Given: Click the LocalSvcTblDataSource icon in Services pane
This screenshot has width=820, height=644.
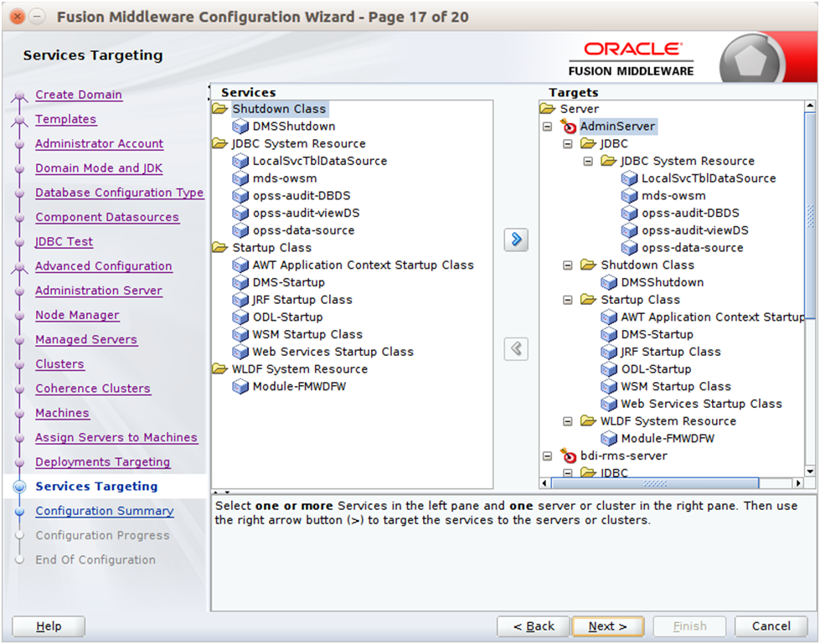Looking at the screenshot, I should click(x=240, y=161).
